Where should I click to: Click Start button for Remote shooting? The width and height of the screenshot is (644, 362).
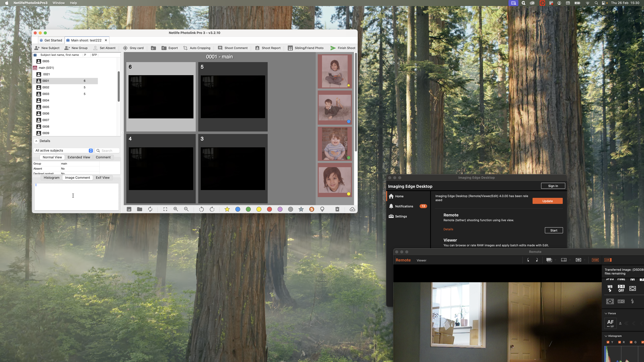tap(553, 230)
